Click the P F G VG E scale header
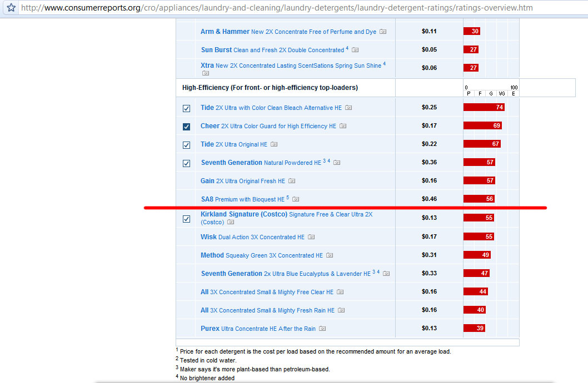 (491, 94)
